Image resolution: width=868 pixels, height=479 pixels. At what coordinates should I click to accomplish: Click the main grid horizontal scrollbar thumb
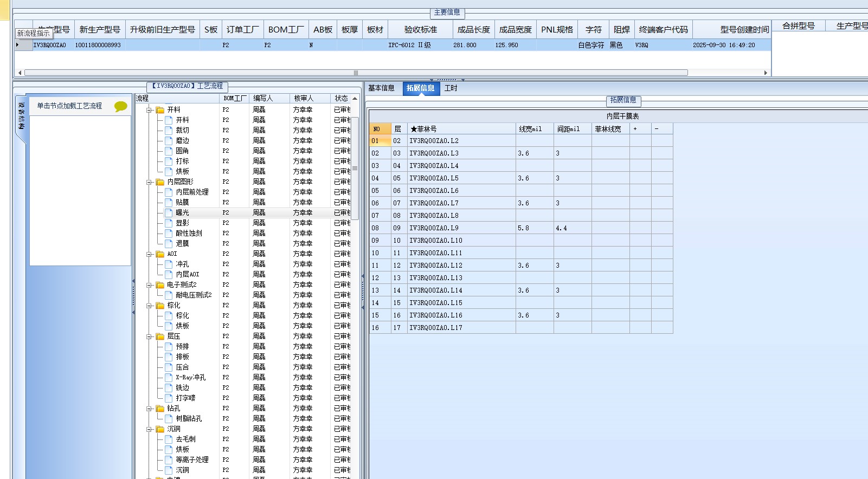356,73
